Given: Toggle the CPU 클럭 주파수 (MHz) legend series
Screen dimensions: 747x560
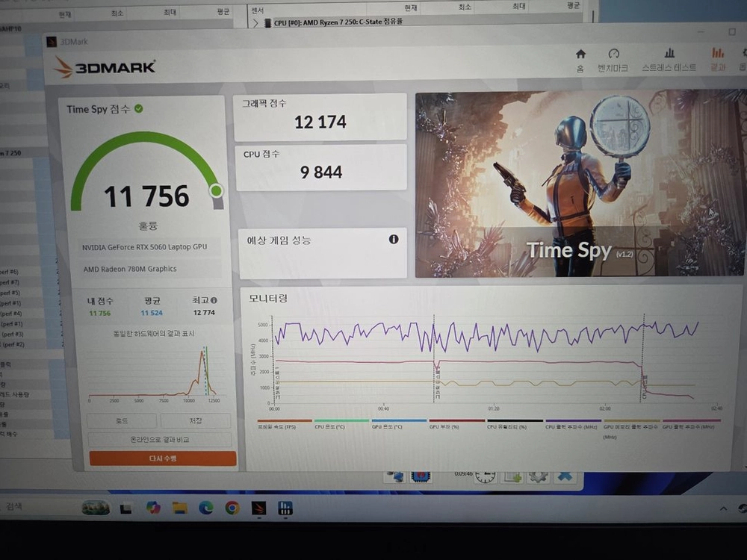Looking at the screenshot, I should 573,424.
